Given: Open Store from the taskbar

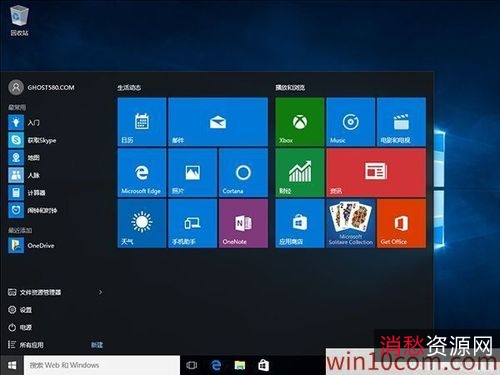Looking at the screenshot, I should [x=263, y=365].
